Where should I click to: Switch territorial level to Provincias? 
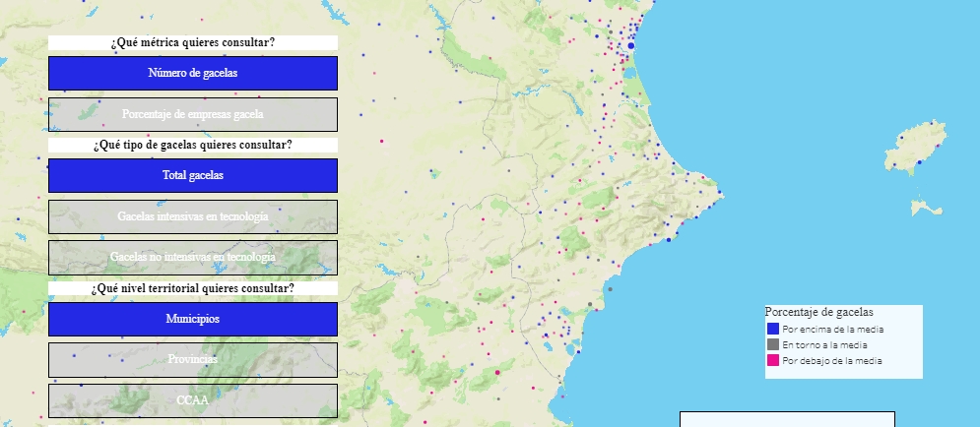pyautogui.click(x=193, y=359)
